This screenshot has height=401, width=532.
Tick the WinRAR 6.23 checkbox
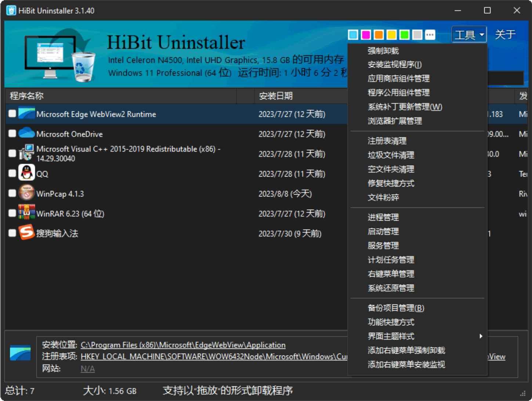click(12, 213)
